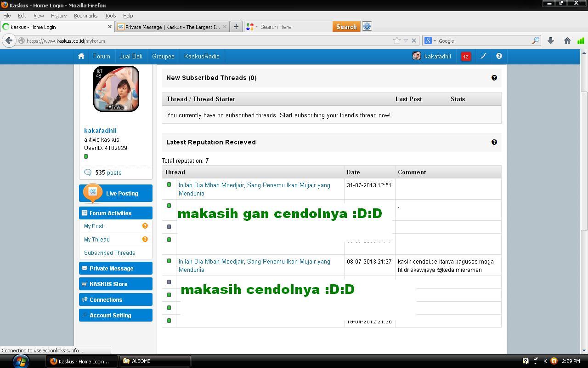Click green signal bars toolbar icon
The image size is (588, 368).
coord(581,40)
